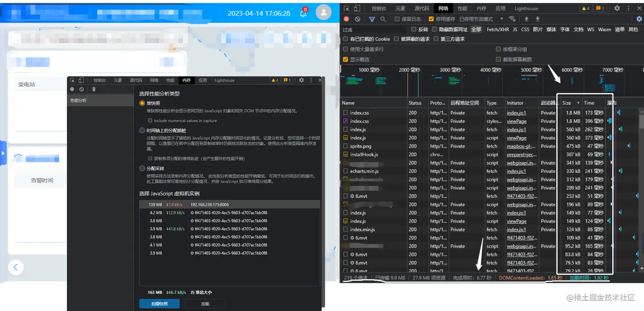This screenshot has height=311, width=644.
Task: Sort by the Size column dropdown arrow
Action: [578, 103]
